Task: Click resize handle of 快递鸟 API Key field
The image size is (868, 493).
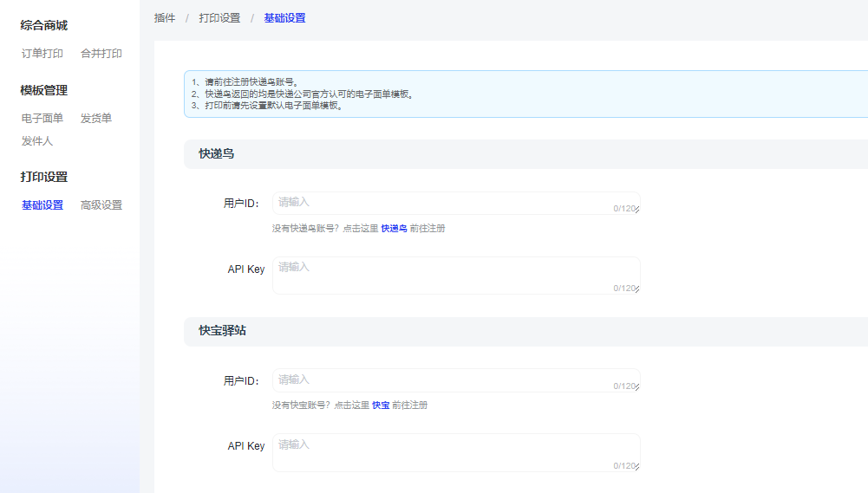Action: click(x=636, y=290)
